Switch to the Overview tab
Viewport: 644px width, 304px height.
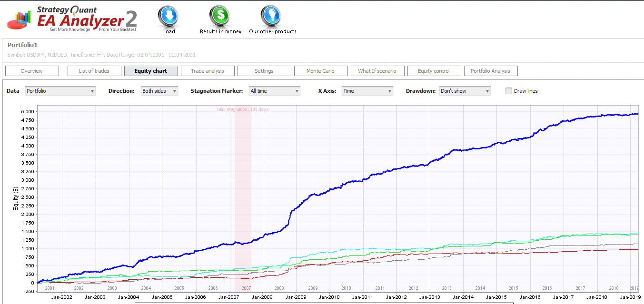pyautogui.click(x=32, y=71)
